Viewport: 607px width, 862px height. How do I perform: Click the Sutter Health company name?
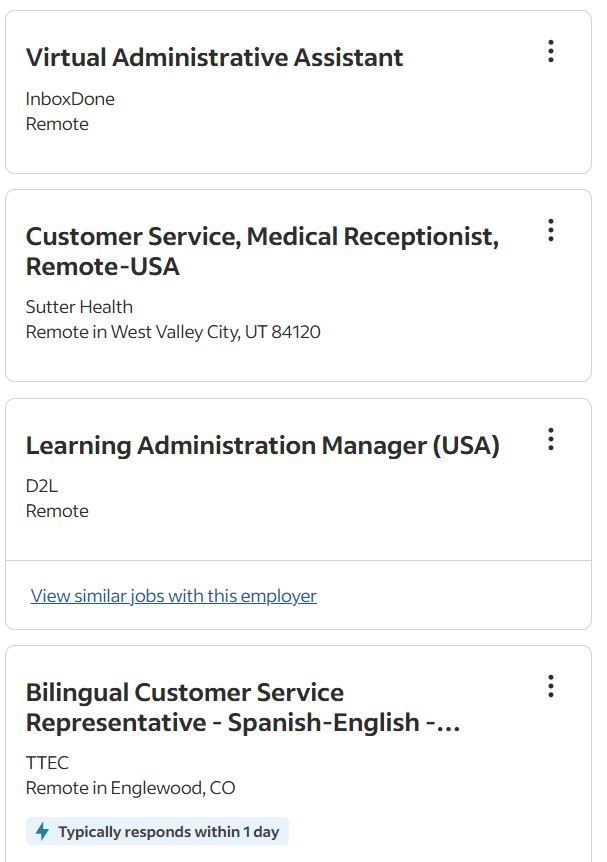click(79, 307)
